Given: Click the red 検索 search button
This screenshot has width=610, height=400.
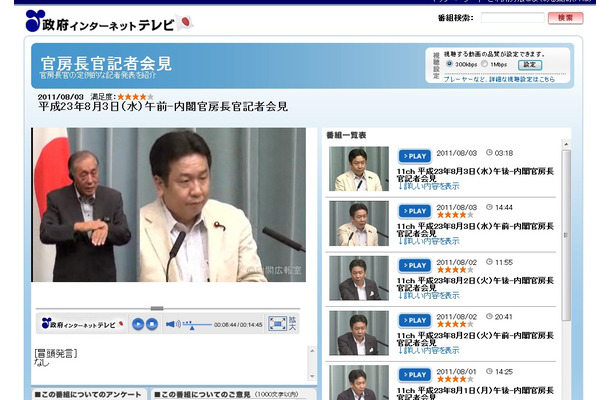Looking at the screenshot, I should point(566,18).
